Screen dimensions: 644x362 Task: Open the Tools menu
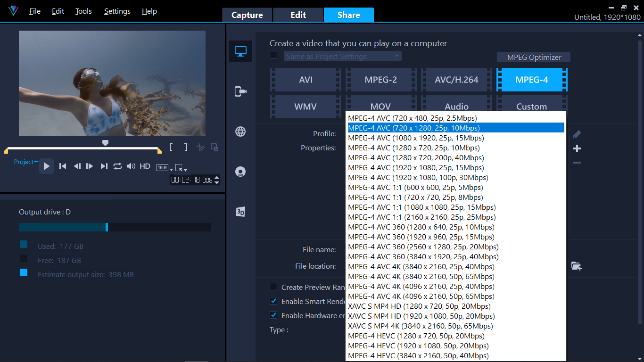click(x=83, y=11)
